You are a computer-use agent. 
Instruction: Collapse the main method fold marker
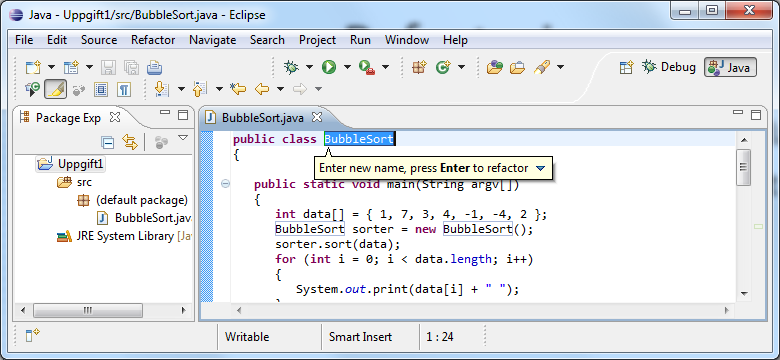[225, 183]
